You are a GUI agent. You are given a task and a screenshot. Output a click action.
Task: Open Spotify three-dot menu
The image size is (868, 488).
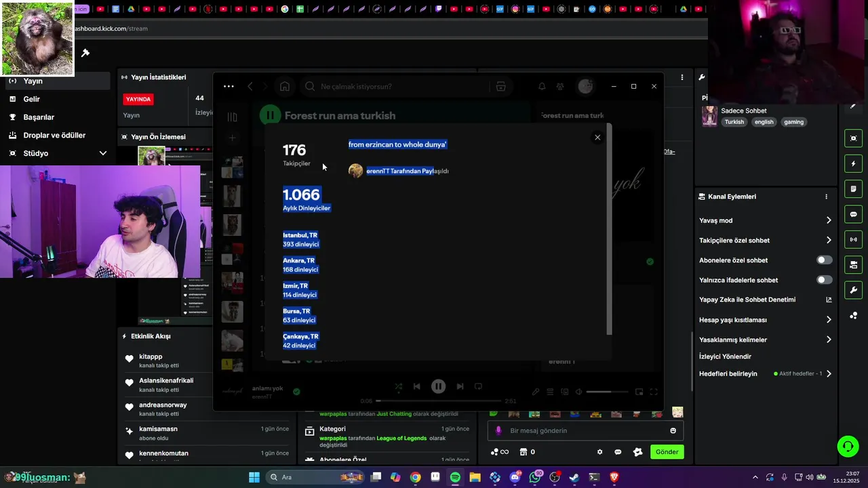(x=229, y=87)
